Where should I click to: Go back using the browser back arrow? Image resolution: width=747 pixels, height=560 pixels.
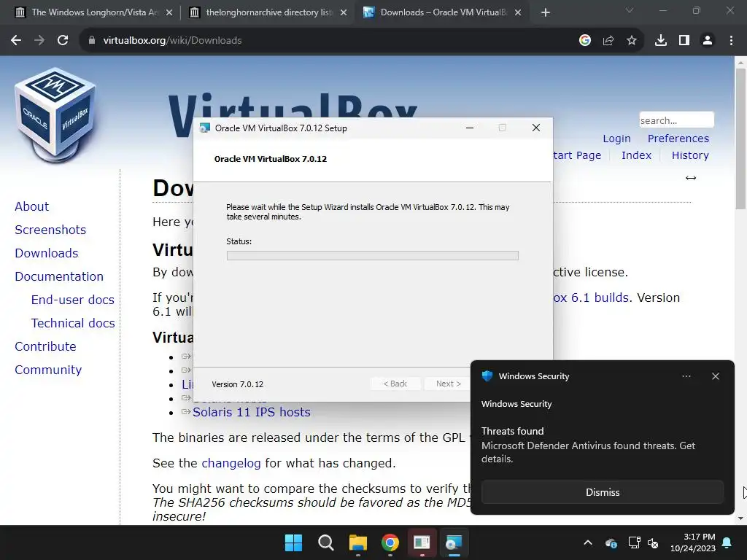click(x=16, y=41)
